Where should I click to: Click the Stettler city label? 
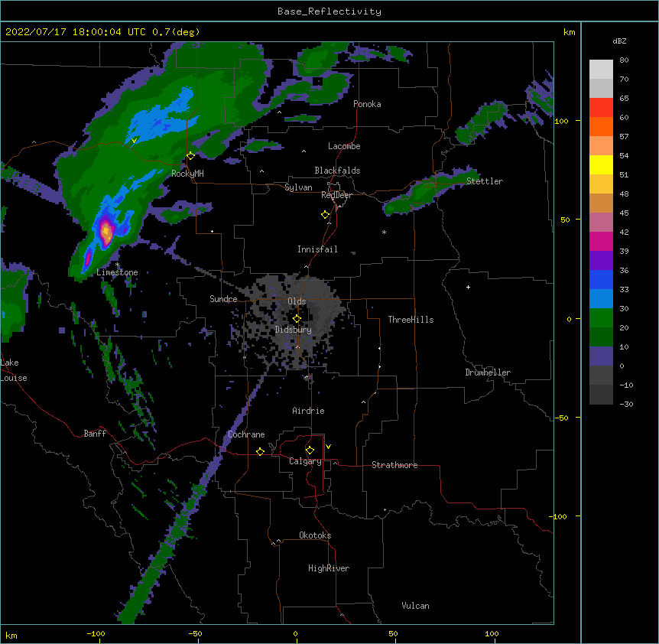point(485,181)
